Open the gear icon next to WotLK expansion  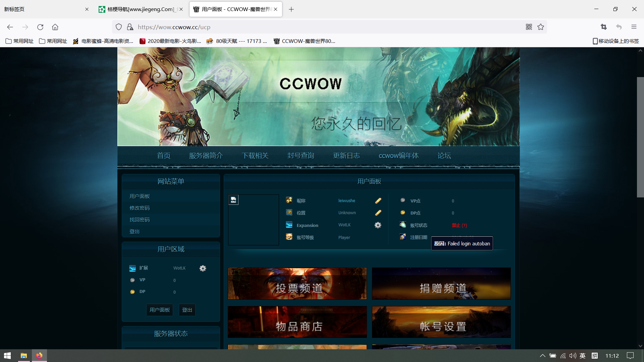point(378,225)
